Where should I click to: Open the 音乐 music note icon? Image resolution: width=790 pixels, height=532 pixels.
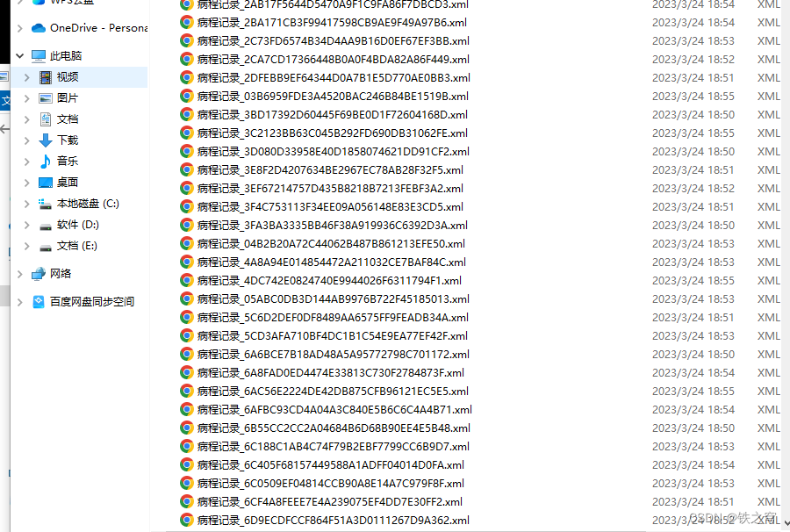click(x=46, y=162)
